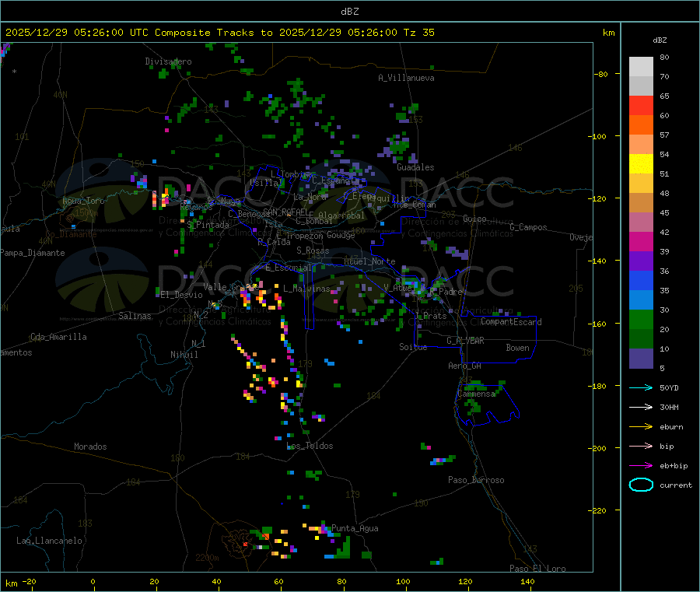Viewport: 700px width, 592px height.
Task: Click the Bowen map label
Action: click(517, 348)
